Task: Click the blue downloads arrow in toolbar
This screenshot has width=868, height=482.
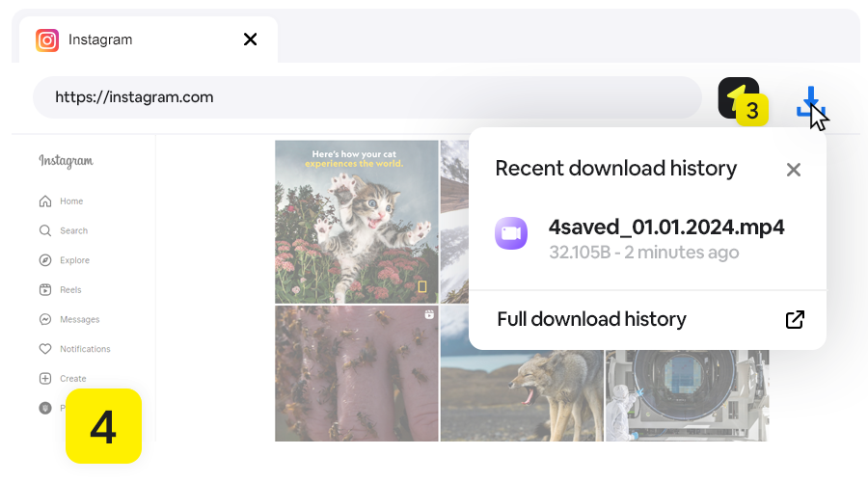Action: [811, 102]
